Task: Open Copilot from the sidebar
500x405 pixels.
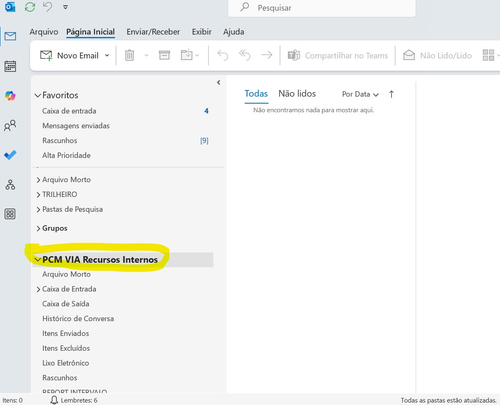Action: coord(10,96)
